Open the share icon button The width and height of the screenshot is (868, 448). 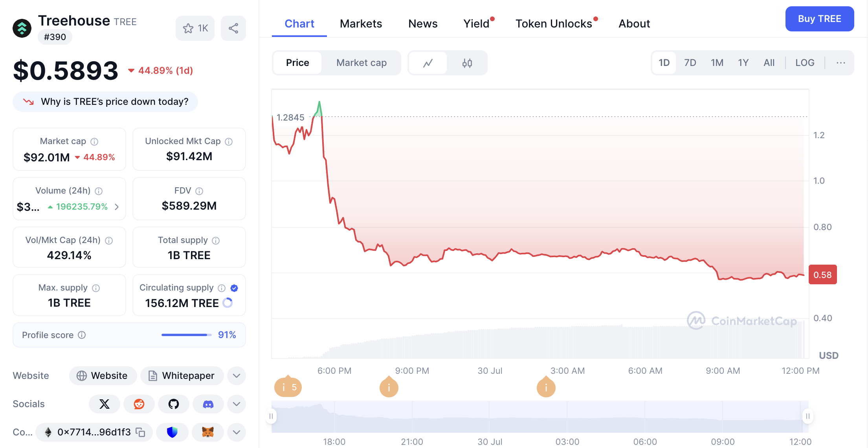pyautogui.click(x=233, y=28)
